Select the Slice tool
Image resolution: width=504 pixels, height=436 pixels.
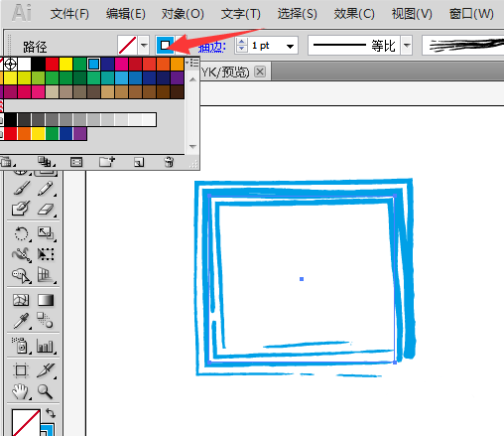pos(46,370)
